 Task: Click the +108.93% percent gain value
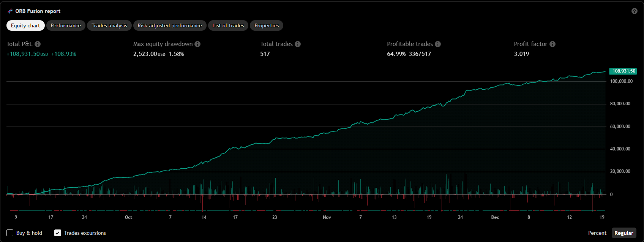64,54
